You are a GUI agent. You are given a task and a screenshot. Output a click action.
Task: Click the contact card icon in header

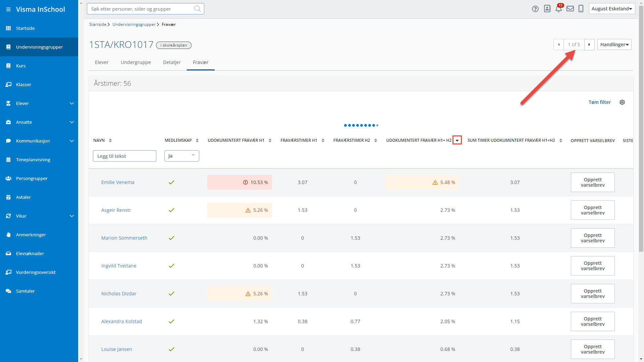(547, 9)
